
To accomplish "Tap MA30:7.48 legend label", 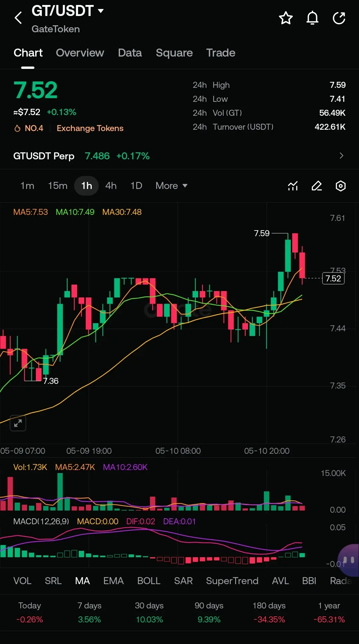I will click(x=122, y=212).
